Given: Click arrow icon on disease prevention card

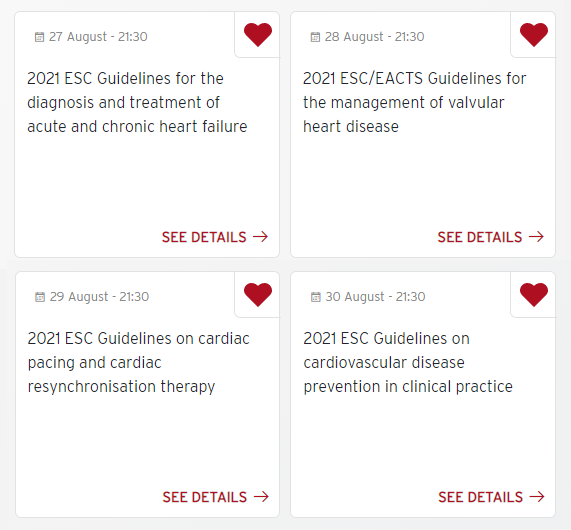Looking at the screenshot, I should coord(537,496).
